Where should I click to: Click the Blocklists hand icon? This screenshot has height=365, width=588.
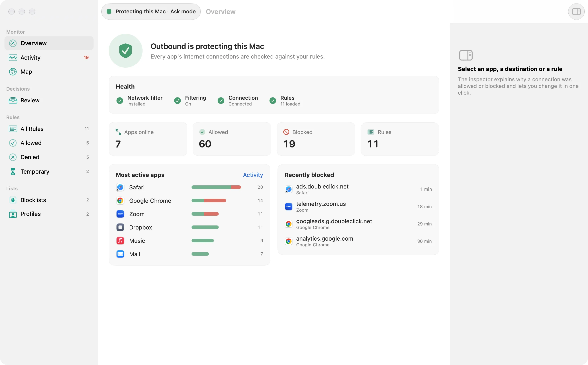point(13,200)
